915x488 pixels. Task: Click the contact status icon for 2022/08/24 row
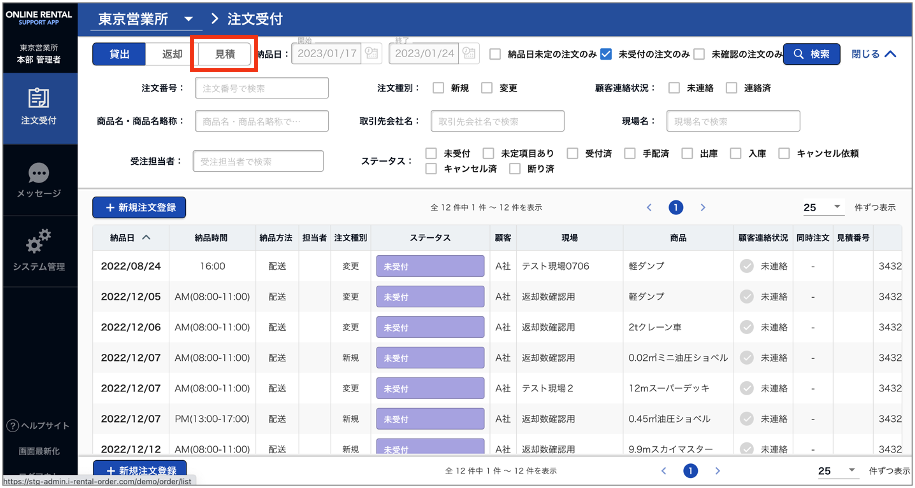[x=747, y=266]
